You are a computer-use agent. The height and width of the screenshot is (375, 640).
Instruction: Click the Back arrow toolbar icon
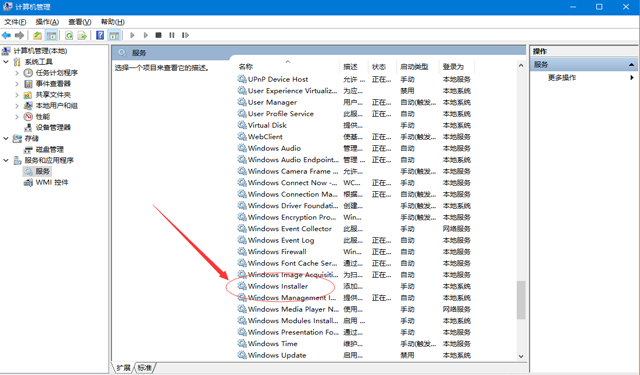(x=7, y=36)
